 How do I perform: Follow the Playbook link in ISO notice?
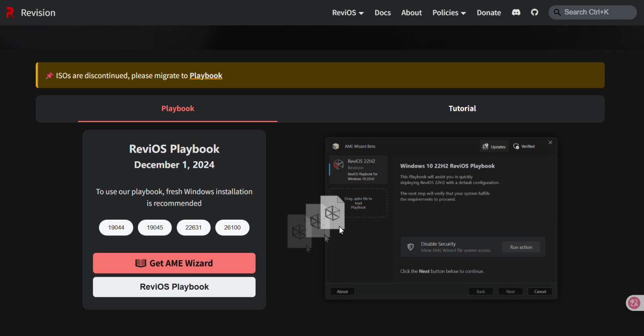pyautogui.click(x=206, y=76)
